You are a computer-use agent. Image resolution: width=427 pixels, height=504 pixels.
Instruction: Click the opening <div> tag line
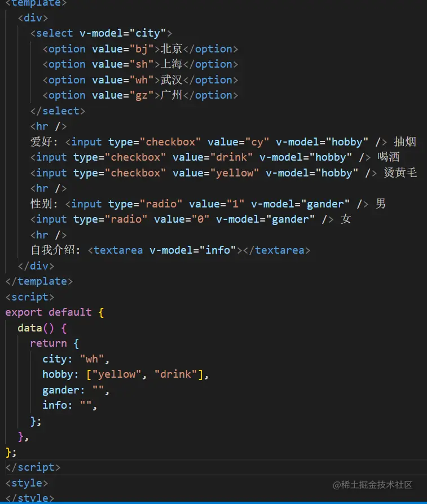point(33,17)
